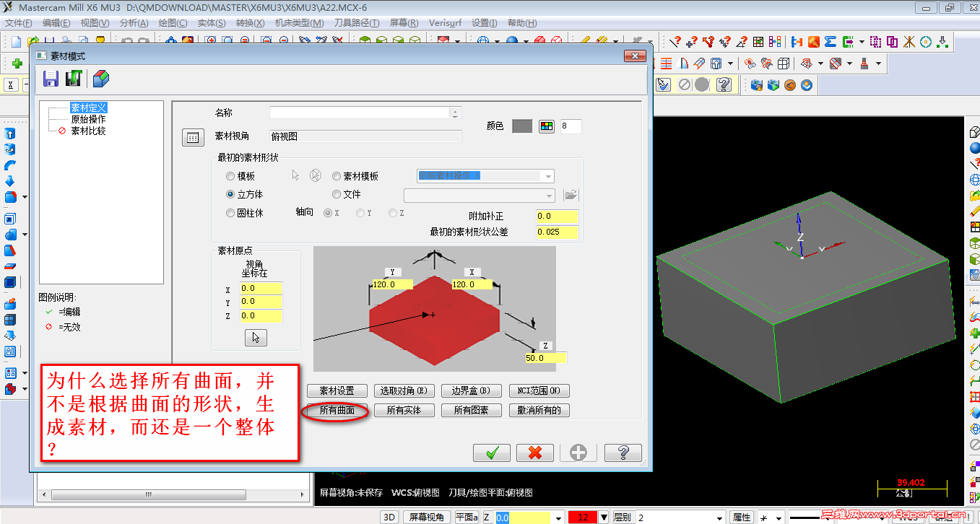Click the gray plus circle button in dialog
980x524 pixels.
pyautogui.click(x=578, y=453)
